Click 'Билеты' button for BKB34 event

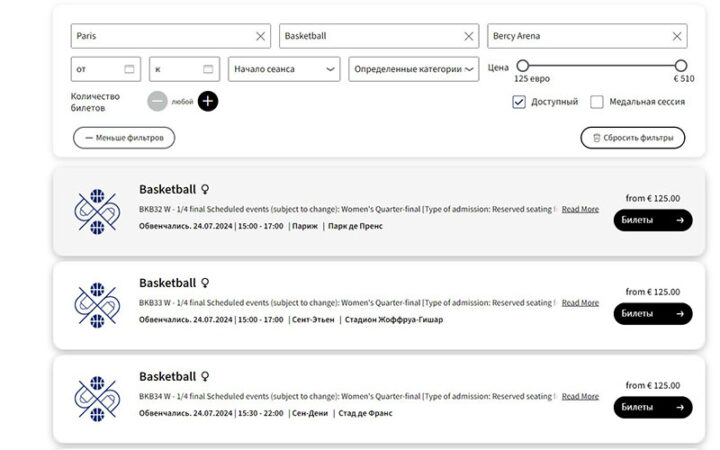click(652, 407)
